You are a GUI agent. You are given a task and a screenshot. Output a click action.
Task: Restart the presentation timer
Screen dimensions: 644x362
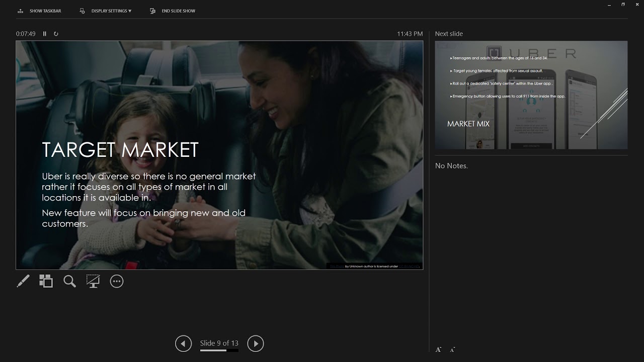pos(56,34)
